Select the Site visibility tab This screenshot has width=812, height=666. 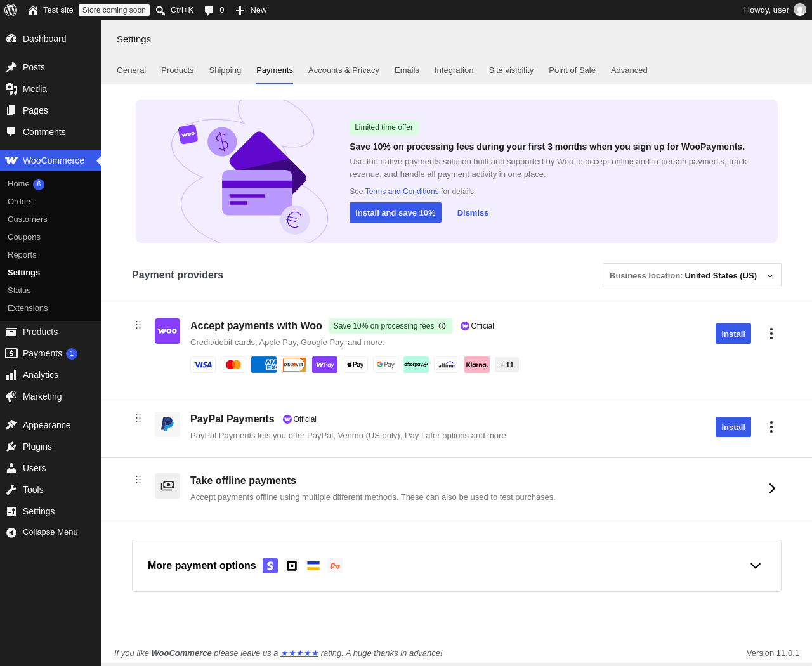tap(511, 70)
